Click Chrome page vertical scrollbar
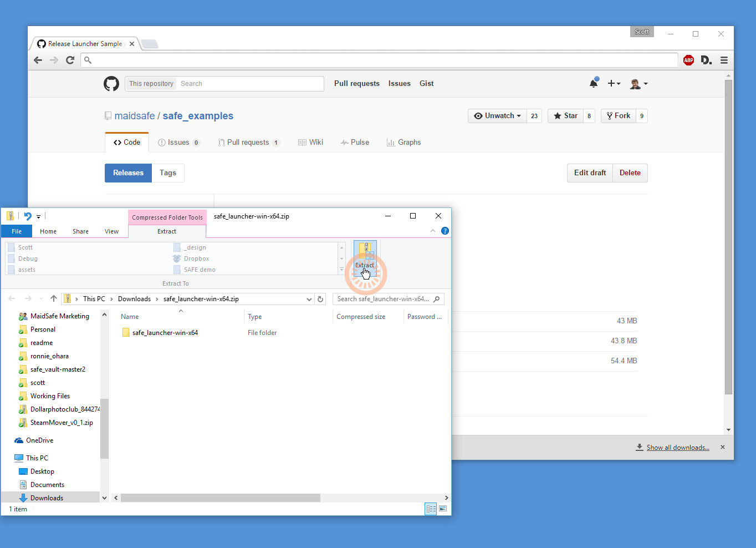Viewport: 756px width, 548px height. coord(729,237)
